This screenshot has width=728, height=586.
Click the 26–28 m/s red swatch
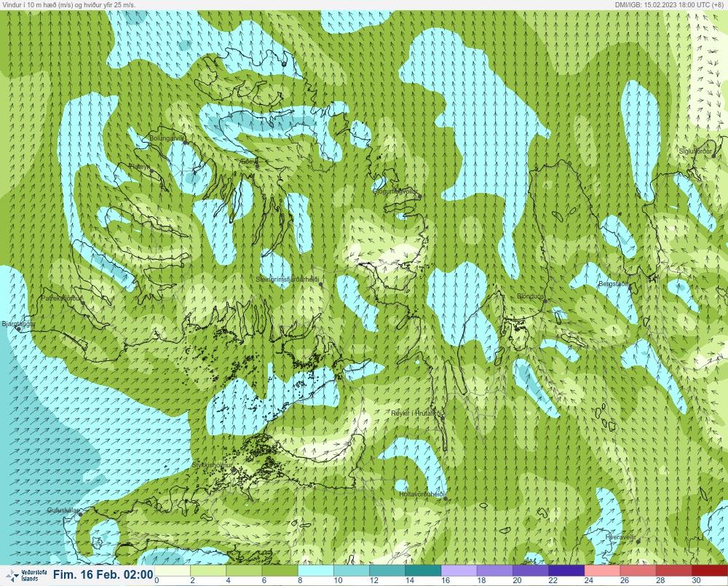pos(638,570)
